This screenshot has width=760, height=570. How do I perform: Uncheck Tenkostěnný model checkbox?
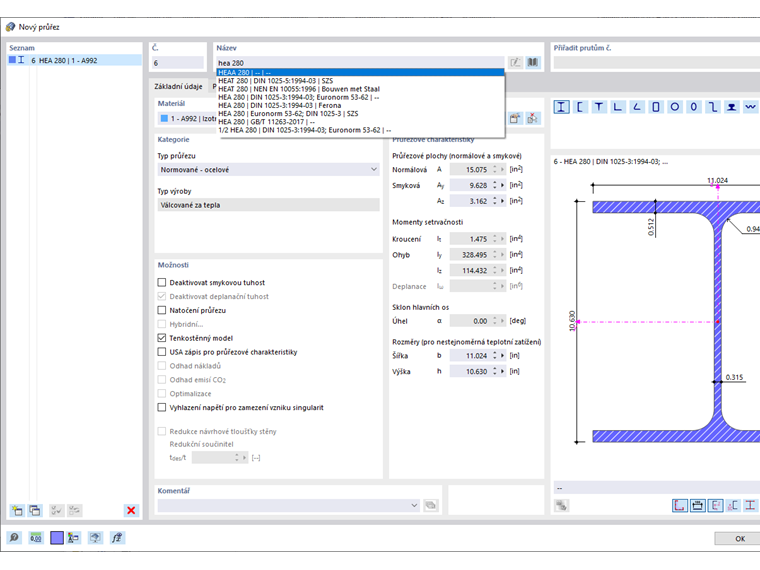(162, 338)
